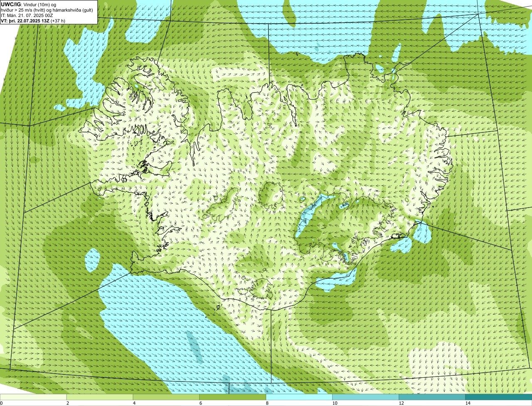Click the legend tick label "2"
The width and height of the screenshot is (532, 406).
click(67, 403)
